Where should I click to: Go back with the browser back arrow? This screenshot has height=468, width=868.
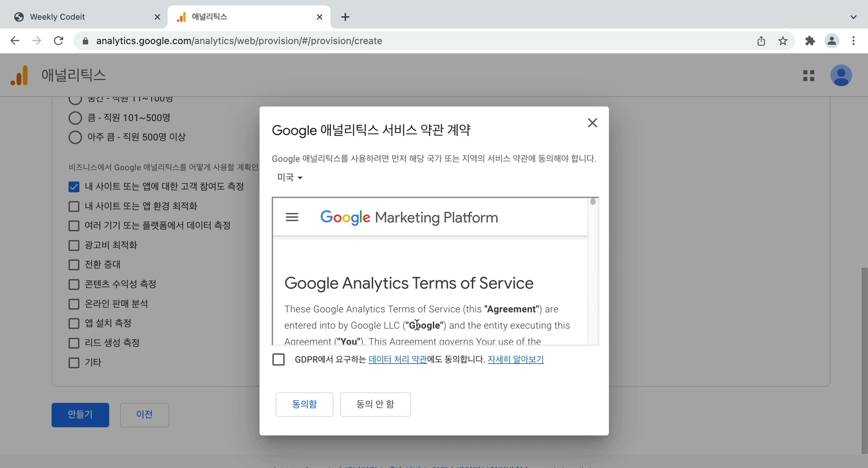[15, 41]
